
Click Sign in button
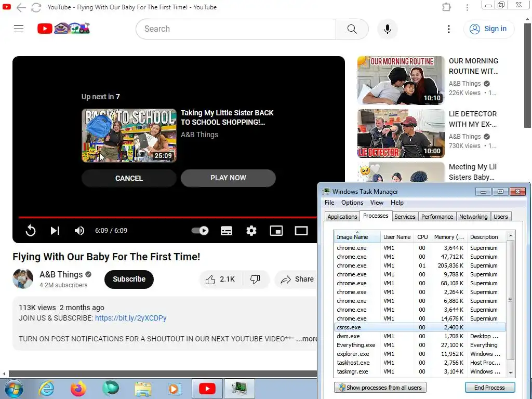[488, 29]
